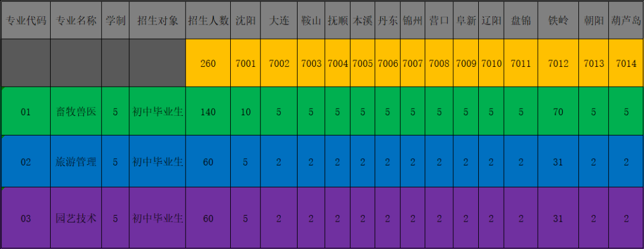Click the 招生对象 column header
Image resolution: width=644 pixels, height=249 pixels.
[x=157, y=20]
